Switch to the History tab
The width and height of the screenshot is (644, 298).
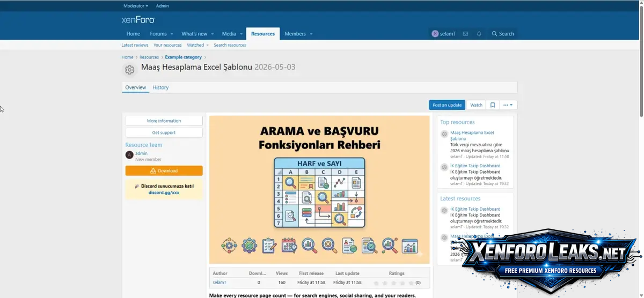pyautogui.click(x=160, y=87)
